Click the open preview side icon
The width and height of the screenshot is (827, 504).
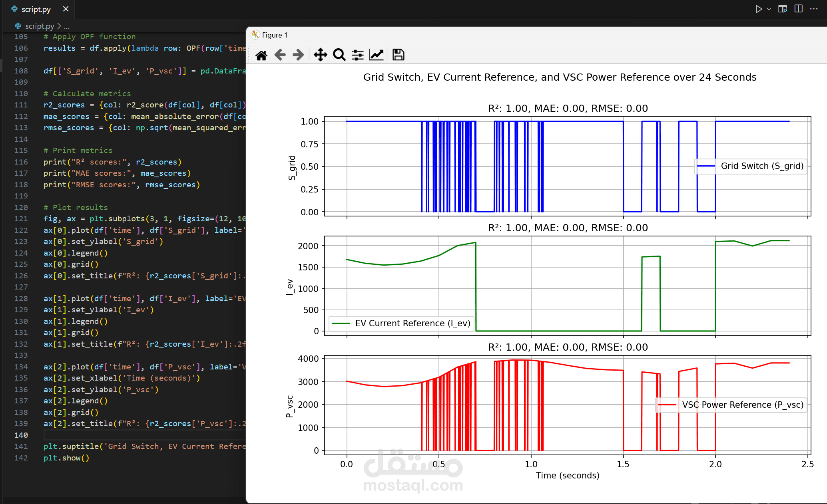[782, 9]
